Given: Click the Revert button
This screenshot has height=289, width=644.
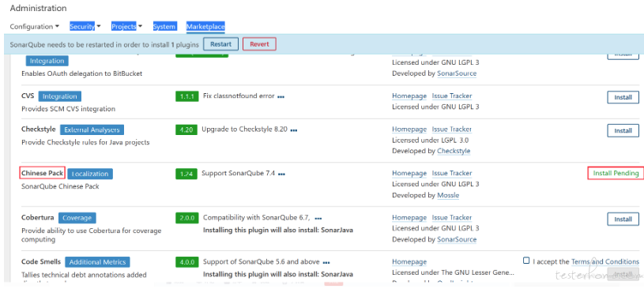Looking at the screenshot, I should coord(259,44).
